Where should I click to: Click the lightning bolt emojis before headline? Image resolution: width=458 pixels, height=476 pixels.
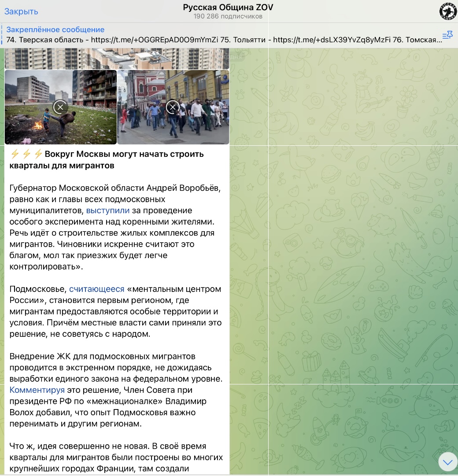26,155
